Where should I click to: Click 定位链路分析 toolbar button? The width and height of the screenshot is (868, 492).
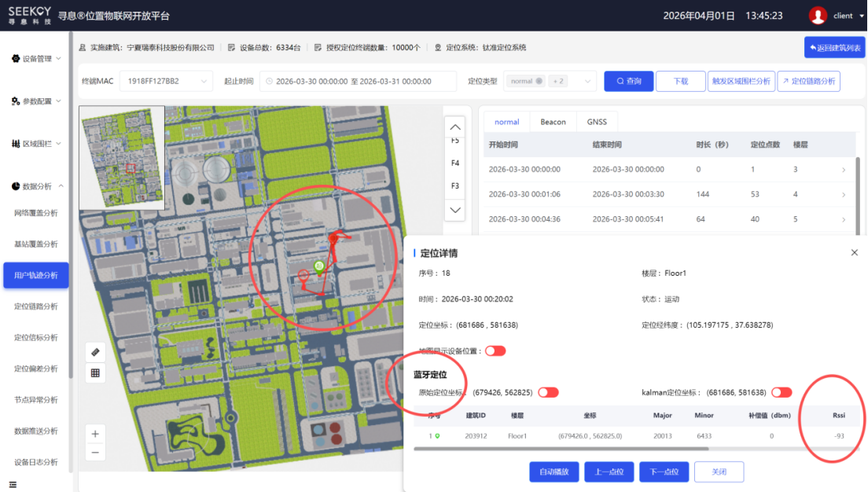(x=809, y=82)
